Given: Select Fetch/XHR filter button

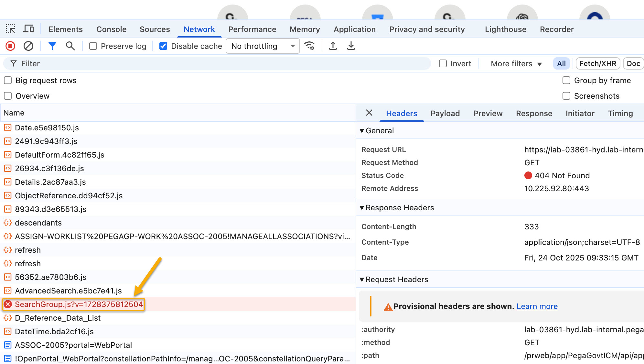Looking at the screenshot, I should 597,63.
